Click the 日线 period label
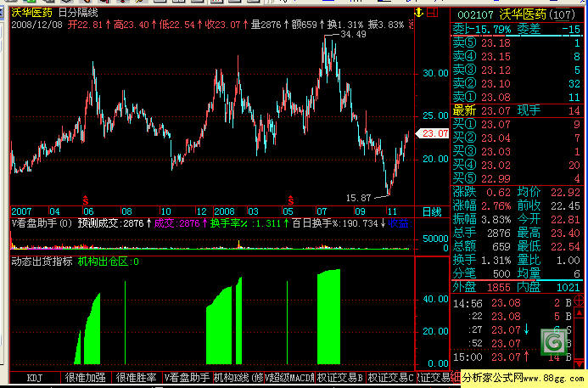Viewport: 588px width, 388px height. pos(432,212)
